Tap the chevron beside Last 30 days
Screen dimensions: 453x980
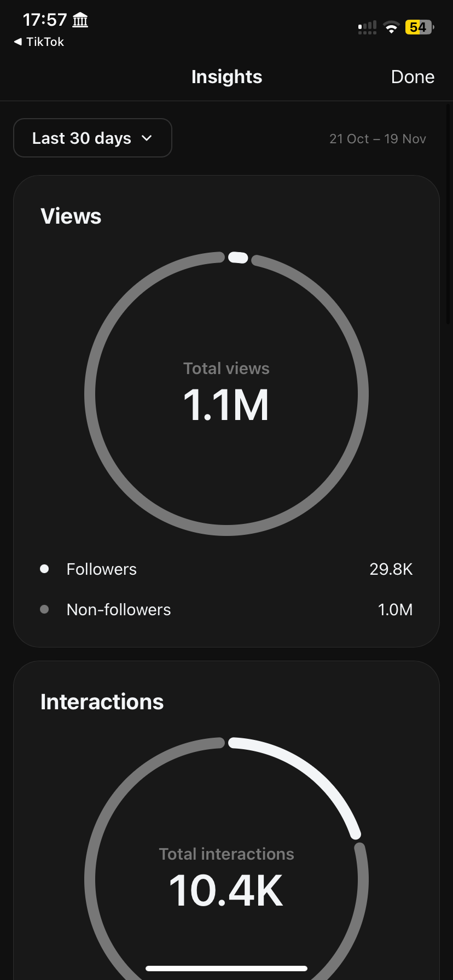[147, 138]
